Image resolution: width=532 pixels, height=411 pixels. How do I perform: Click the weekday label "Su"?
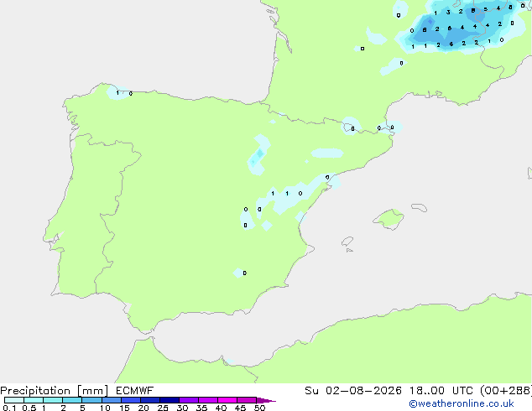(x=312, y=391)
